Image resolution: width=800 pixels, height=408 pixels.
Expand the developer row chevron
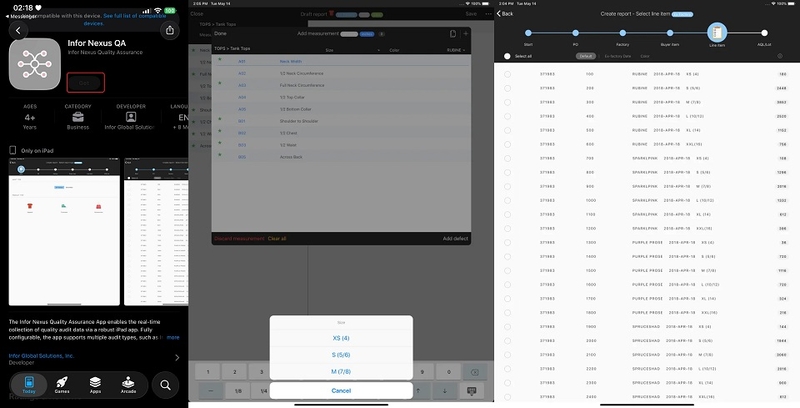[177, 358]
